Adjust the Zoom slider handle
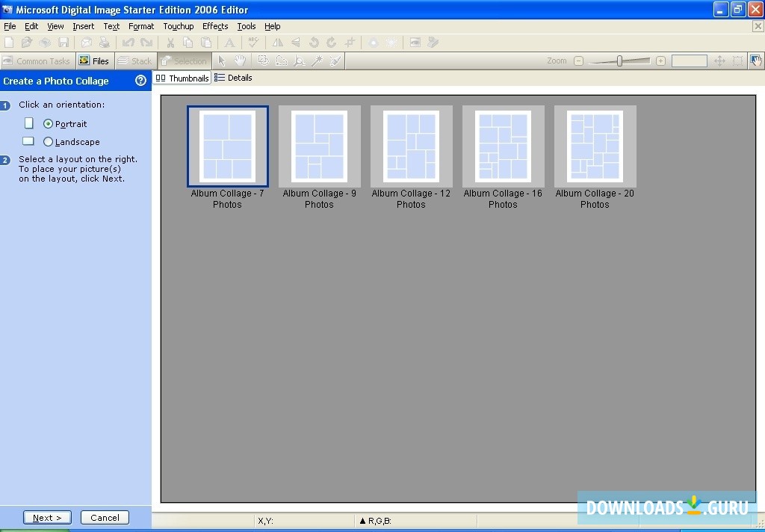Viewport: 765px width, 532px height. click(x=619, y=61)
